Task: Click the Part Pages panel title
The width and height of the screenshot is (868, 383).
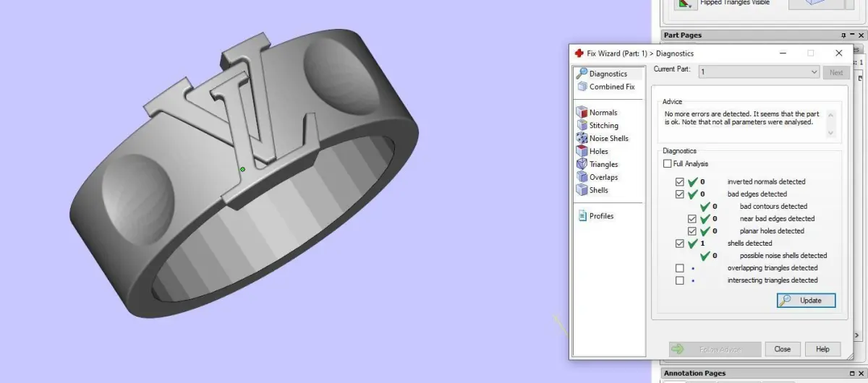Action: click(682, 35)
